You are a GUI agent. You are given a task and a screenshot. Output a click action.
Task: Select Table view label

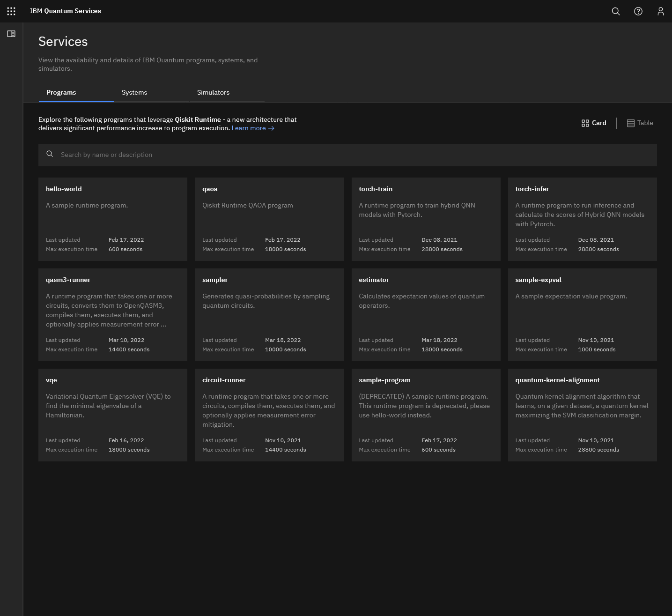pos(645,123)
